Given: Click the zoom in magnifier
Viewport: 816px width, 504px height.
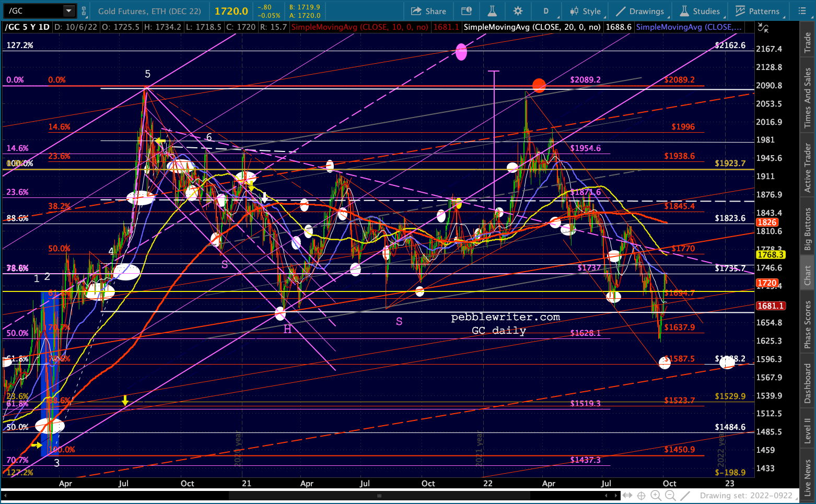Looking at the screenshot, I should pos(656,496).
